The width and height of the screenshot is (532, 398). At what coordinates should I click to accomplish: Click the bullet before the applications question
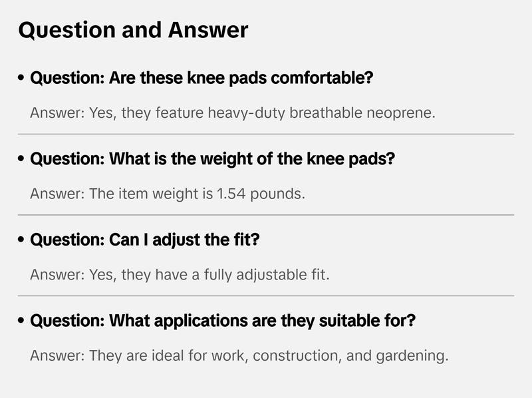coord(22,321)
